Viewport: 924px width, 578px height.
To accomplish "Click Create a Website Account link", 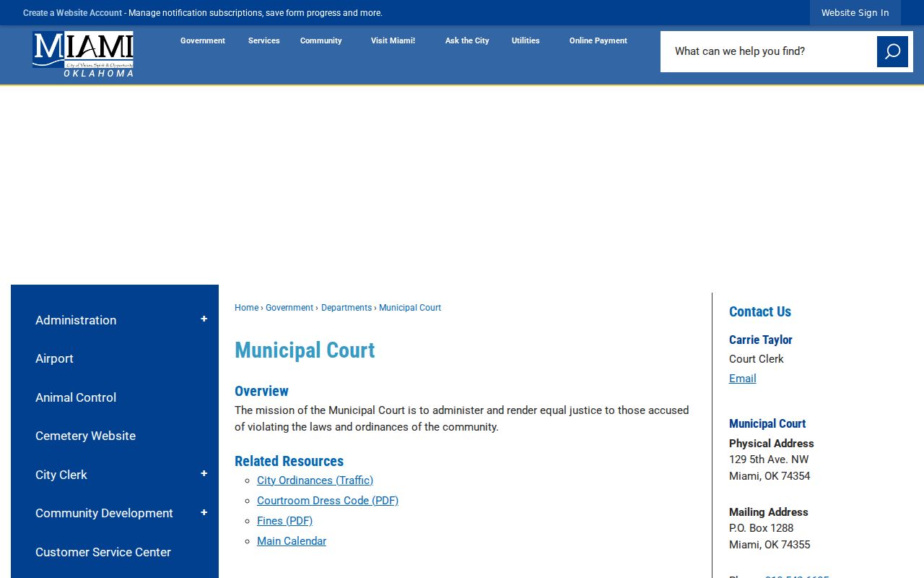I will (72, 13).
